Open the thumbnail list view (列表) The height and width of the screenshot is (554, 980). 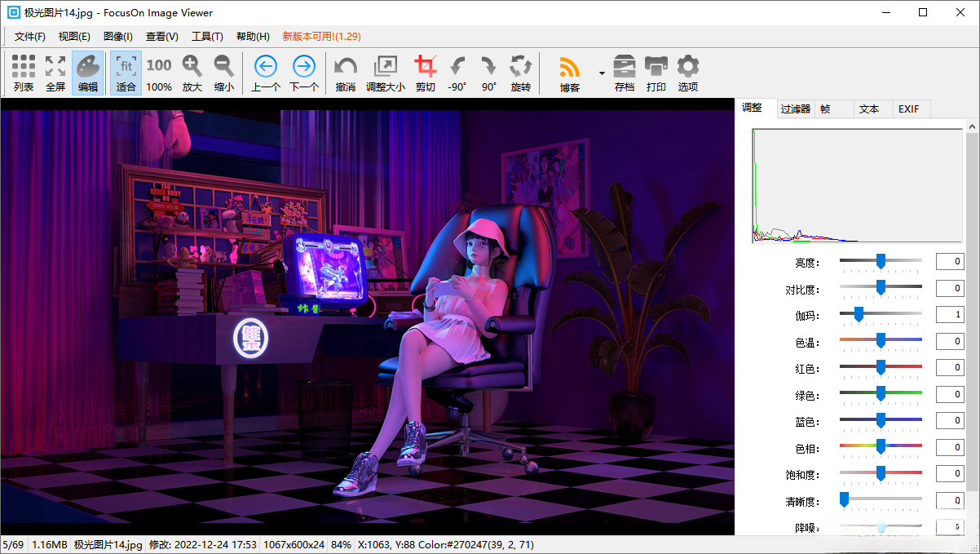click(x=24, y=73)
